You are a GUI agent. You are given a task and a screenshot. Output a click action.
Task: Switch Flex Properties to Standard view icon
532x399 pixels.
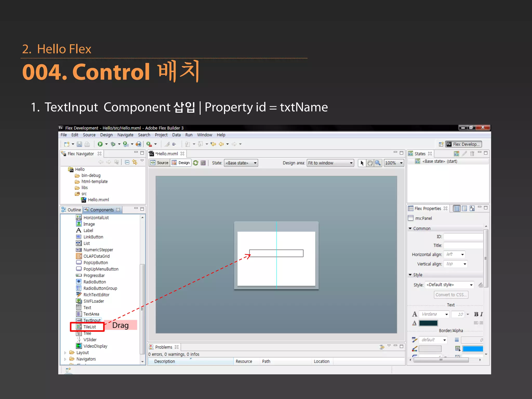(x=457, y=208)
